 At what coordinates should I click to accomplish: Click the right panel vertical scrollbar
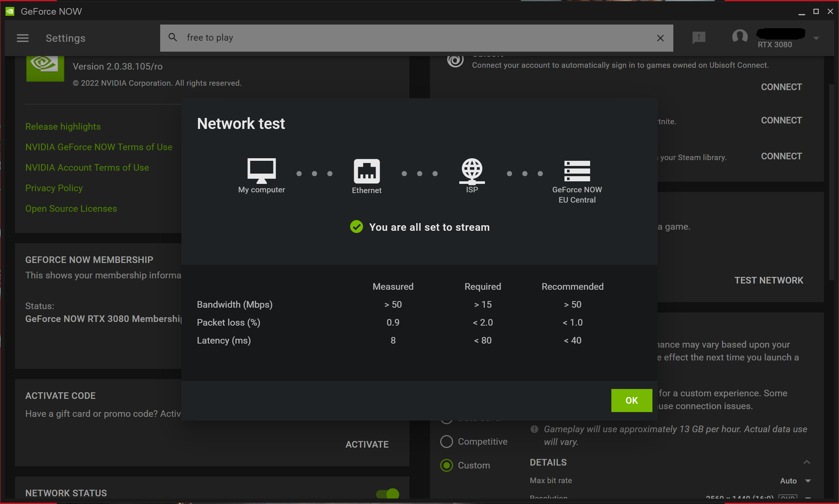point(831,182)
